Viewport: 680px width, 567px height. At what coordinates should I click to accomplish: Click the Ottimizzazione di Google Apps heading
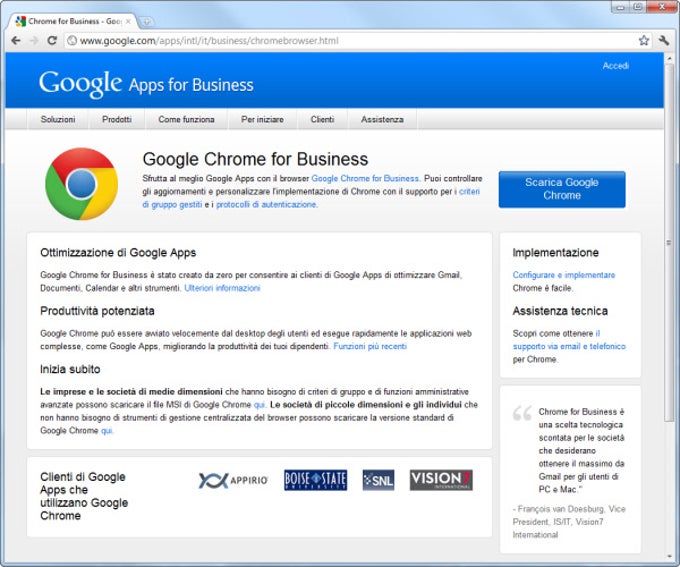point(118,252)
